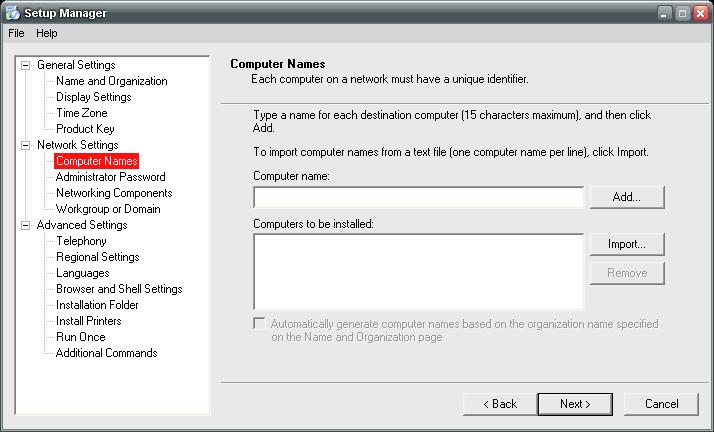The image size is (714, 432).
Task: Collapse the Network Settings tree node
Action: tap(26, 145)
